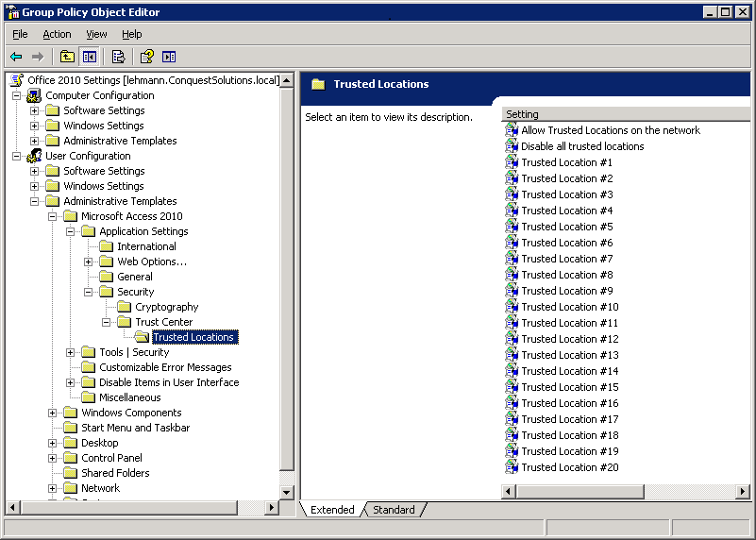Expand the Windows Components node

(x=52, y=413)
